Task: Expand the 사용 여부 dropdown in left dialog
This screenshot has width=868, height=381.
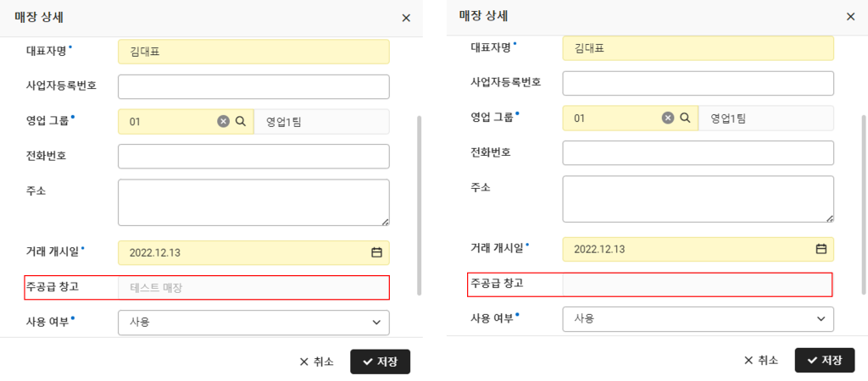Action: [x=376, y=323]
